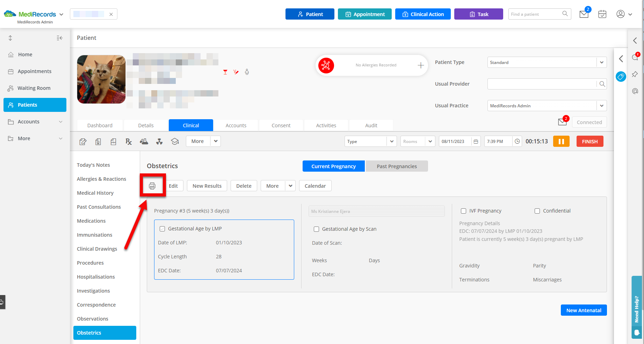The width and height of the screenshot is (644, 344).
Task: Open patient education via graduation cap icon
Action: pos(175,141)
